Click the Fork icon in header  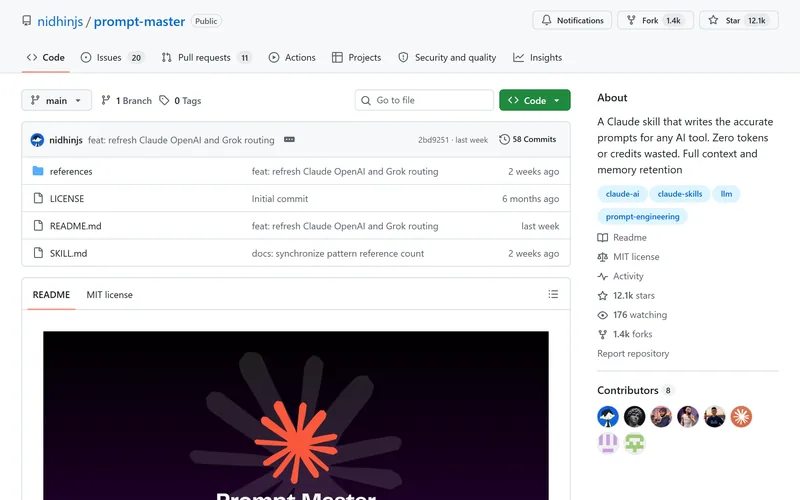click(x=631, y=20)
